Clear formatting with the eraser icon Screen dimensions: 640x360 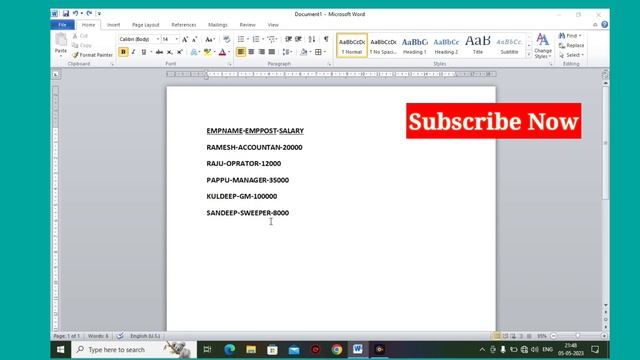[x=227, y=39]
